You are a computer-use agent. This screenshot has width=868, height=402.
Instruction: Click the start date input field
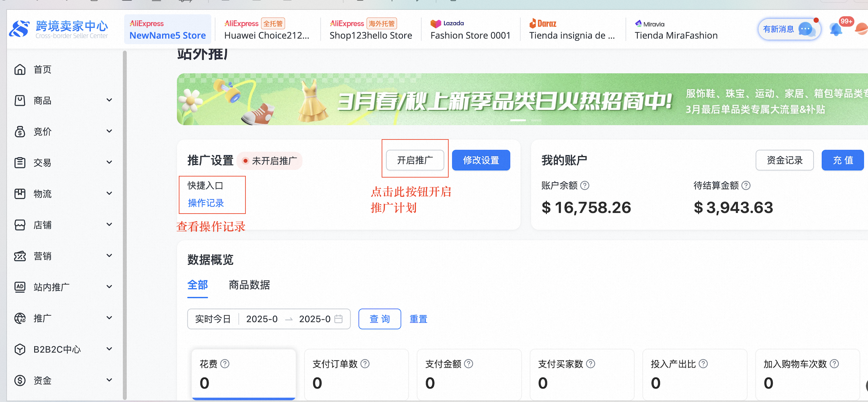(262, 319)
